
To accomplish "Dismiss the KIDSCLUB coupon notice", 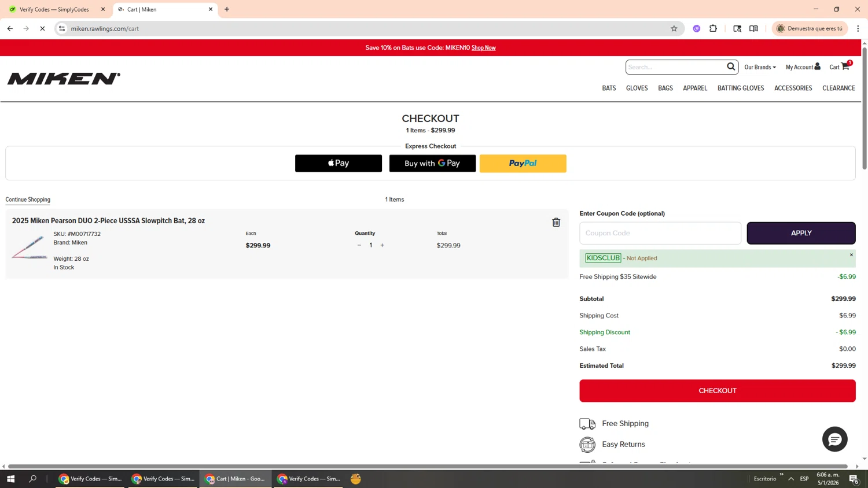I will (851, 255).
